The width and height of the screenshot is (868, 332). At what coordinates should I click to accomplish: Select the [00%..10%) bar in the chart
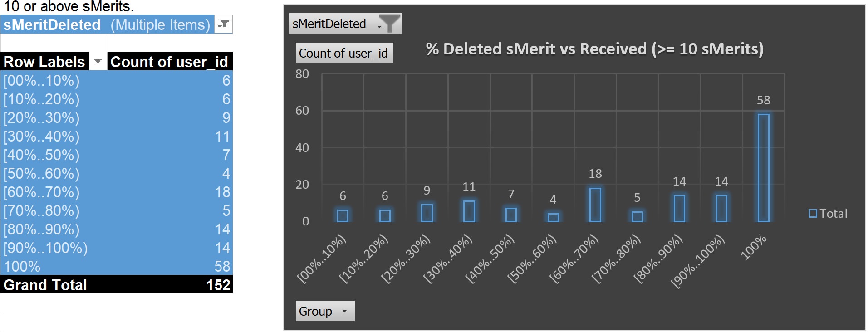(343, 215)
